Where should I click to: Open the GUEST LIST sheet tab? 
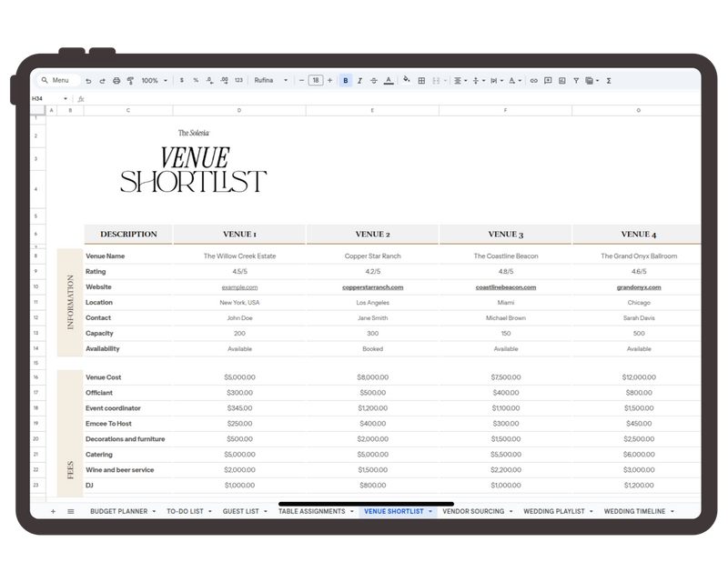(x=242, y=511)
